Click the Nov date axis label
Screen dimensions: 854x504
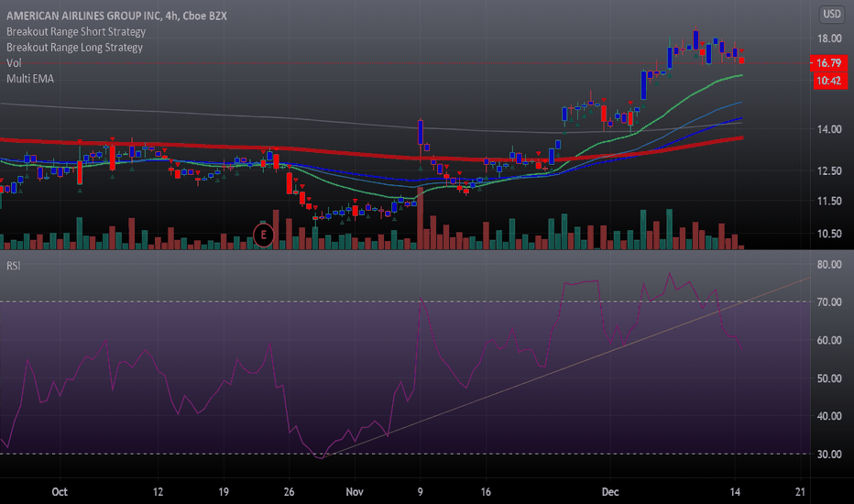pyautogui.click(x=355, y=492)
